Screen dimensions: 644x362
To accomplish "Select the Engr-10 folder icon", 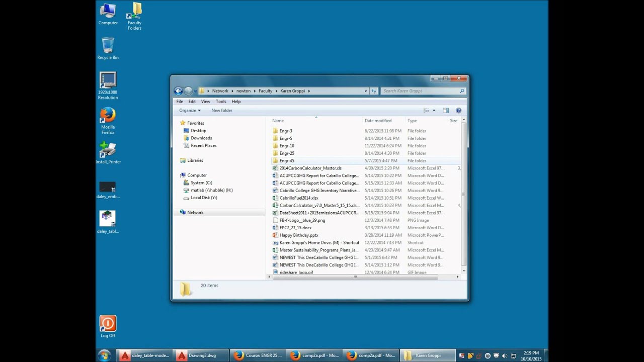I will click(275, 146).
